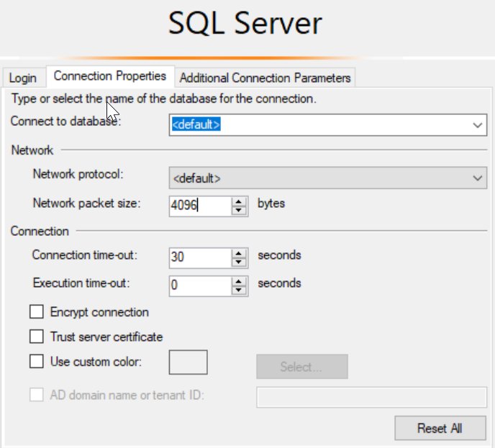
Task: Decrease execution time-out with down arrow
Action: (240, 290)
